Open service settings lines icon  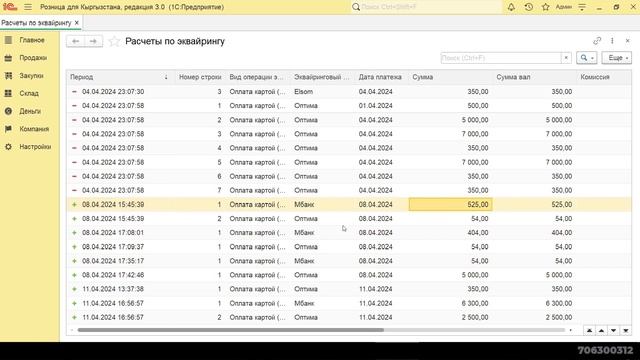pyautogui.click(x=582, y=7)
